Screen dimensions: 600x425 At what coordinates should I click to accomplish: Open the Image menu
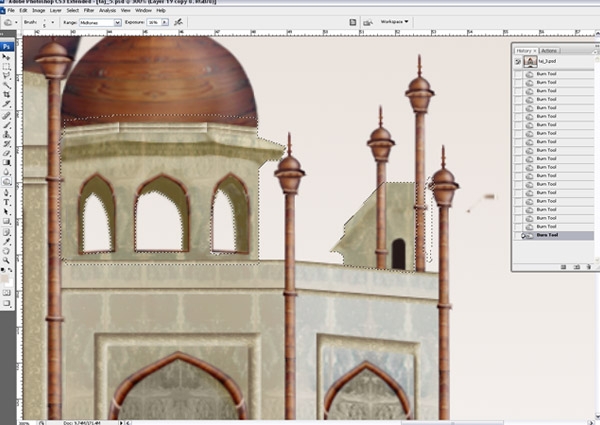click(39, 10)
